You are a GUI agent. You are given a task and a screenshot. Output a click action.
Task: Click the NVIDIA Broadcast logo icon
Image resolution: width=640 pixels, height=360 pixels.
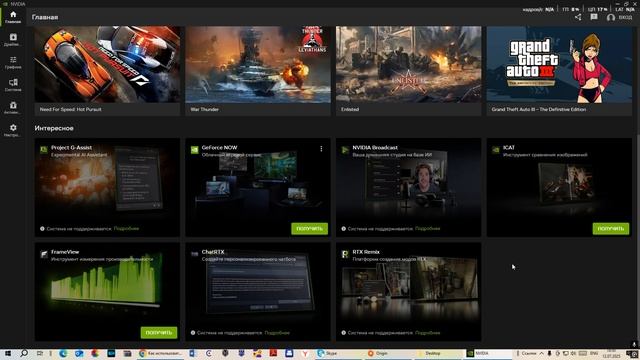(x=345, y=150)
